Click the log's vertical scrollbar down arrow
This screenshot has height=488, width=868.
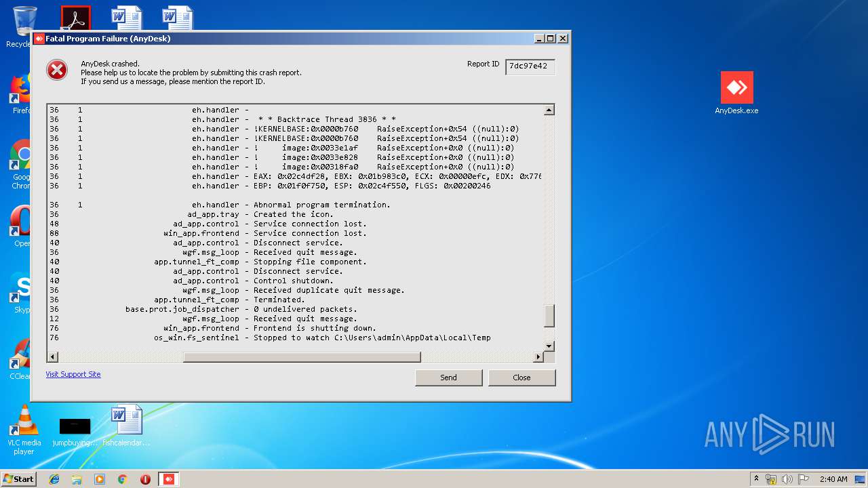pyautogui.click(x=549, y=346)
